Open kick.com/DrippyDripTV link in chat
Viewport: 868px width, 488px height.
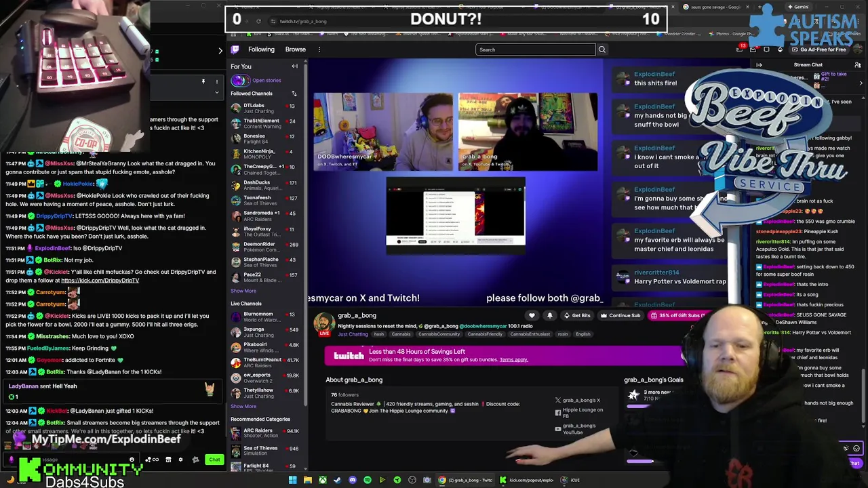pyautogui.click(x=100, y=281)
